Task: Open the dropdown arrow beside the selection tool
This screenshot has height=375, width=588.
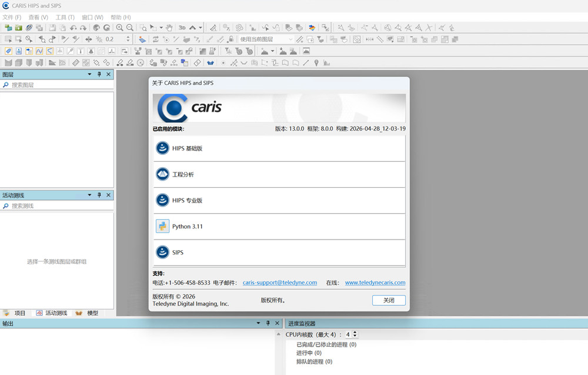Action: point(161,28)
